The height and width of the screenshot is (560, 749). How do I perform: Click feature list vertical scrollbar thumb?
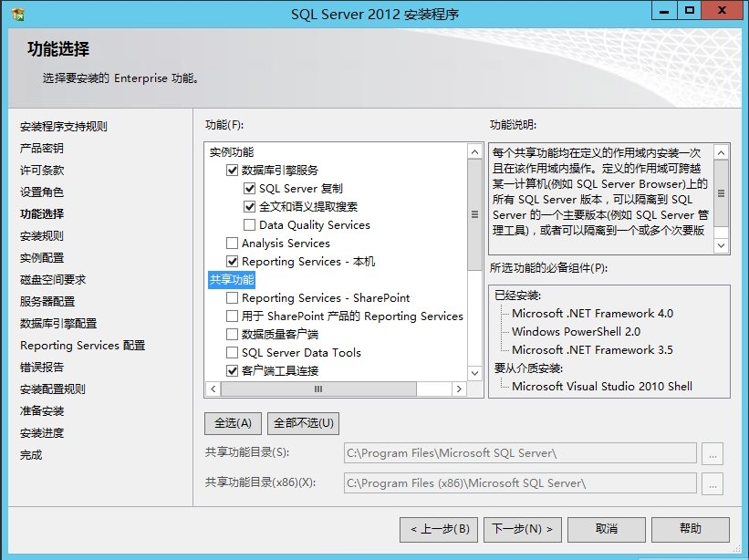pyautogui.click(x=474, y=215)
